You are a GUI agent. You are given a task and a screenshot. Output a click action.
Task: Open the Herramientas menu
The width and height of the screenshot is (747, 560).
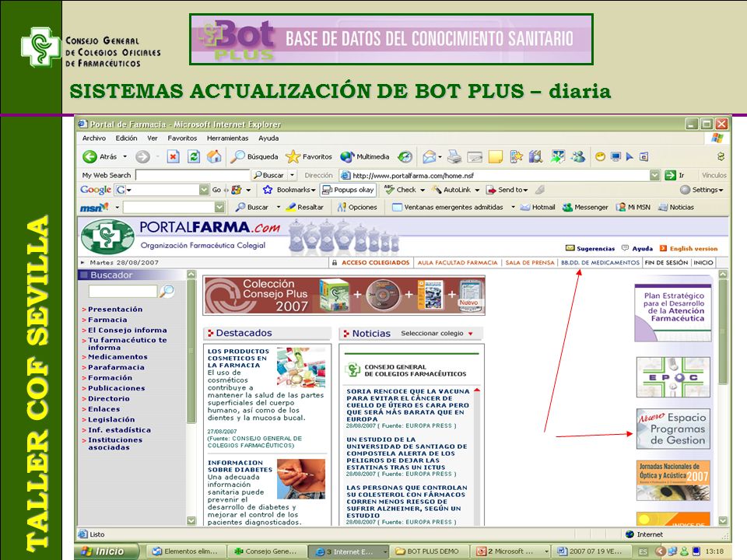coord(227,138)
